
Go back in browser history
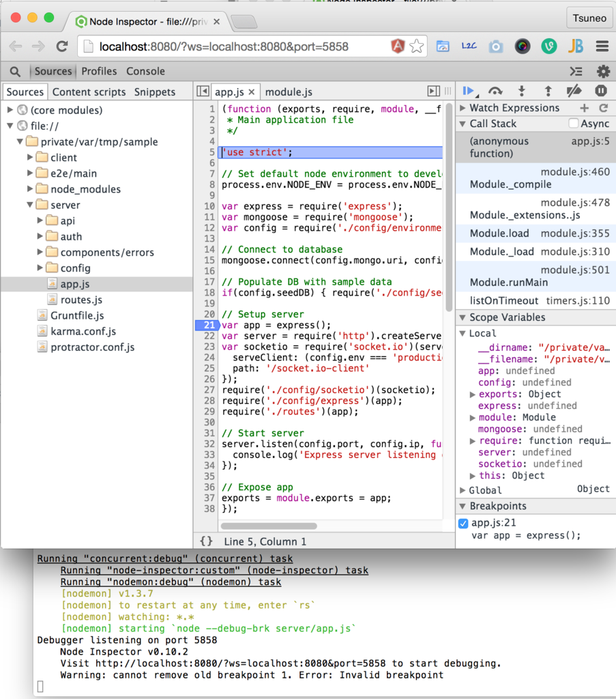(x=16, y=46)
